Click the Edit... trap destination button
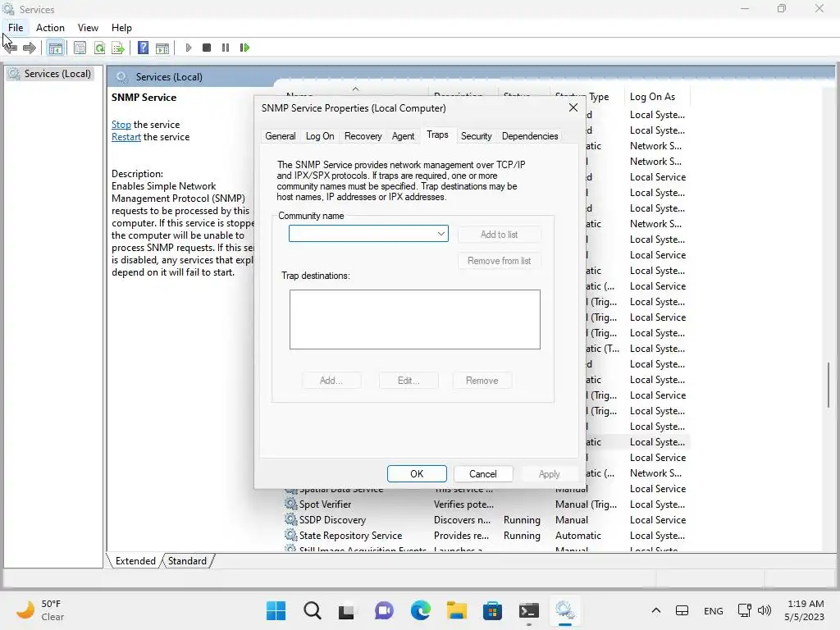 pos(409,381)
